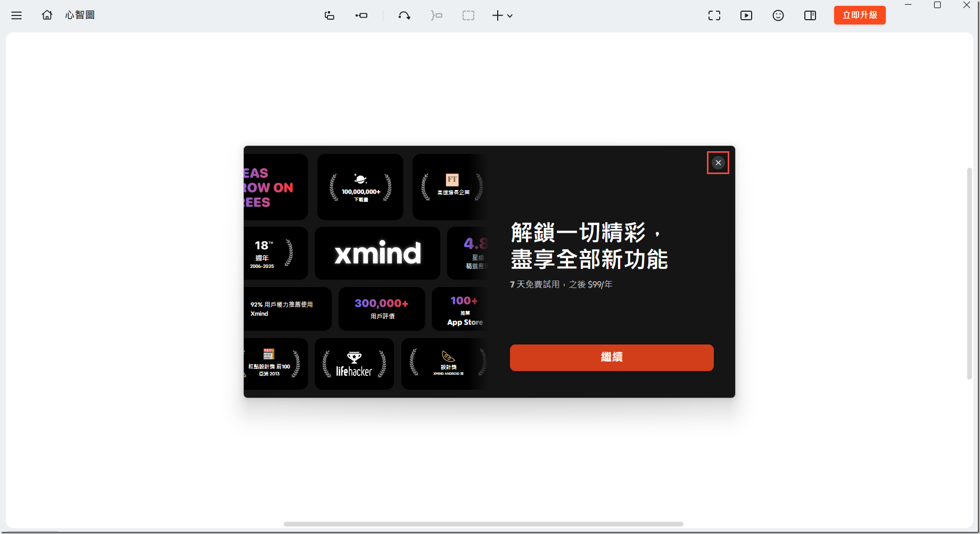Add a topic with toolbar icon

[x=330, y=15]
